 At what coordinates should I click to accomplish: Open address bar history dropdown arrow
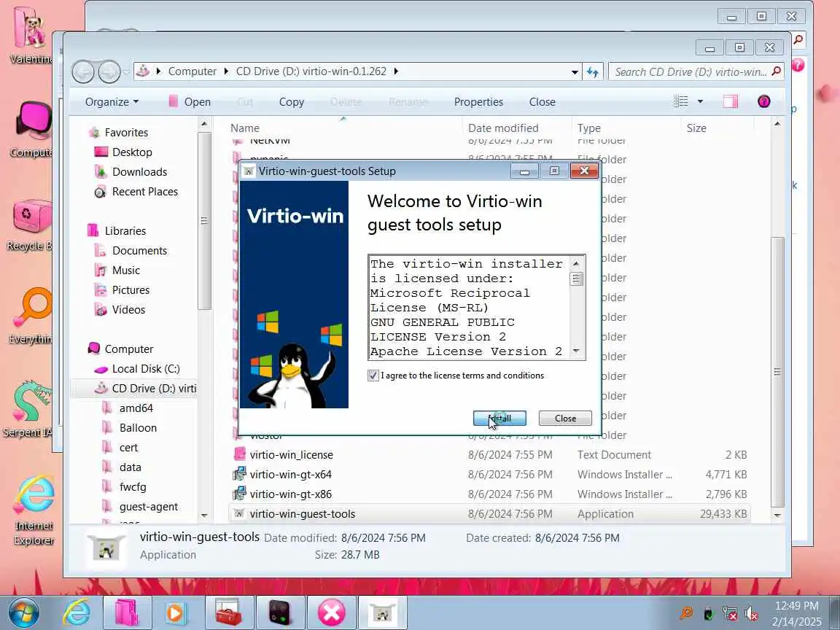[575, 71]
